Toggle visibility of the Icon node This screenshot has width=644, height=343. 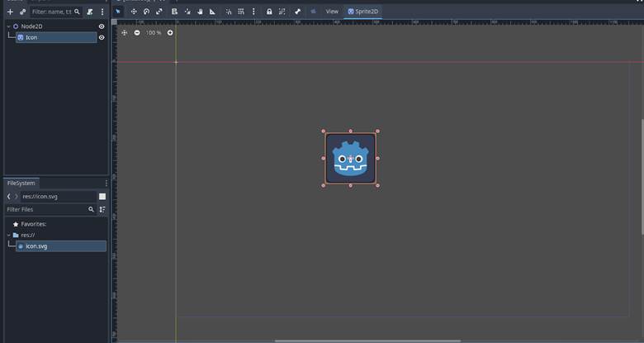[102, 37]
